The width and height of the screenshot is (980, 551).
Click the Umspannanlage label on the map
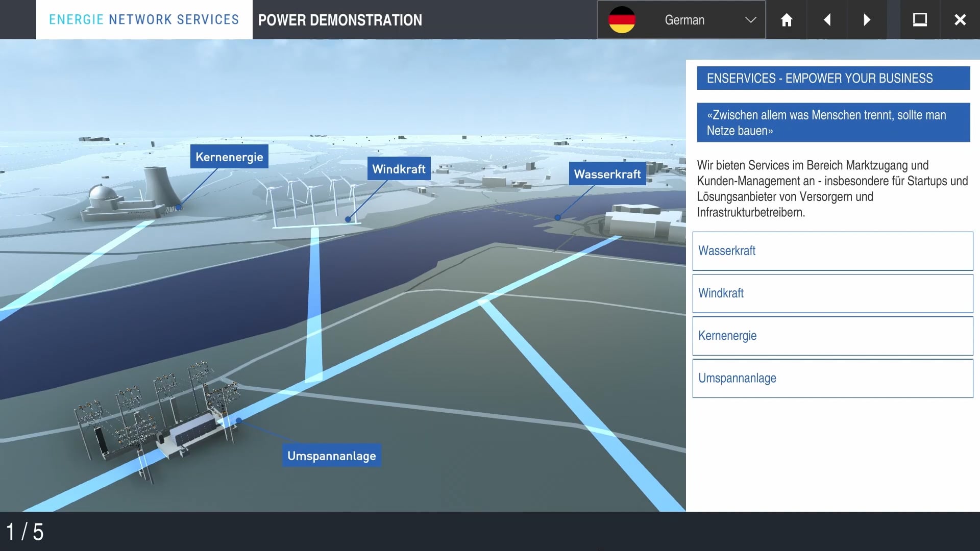(331, 456)
